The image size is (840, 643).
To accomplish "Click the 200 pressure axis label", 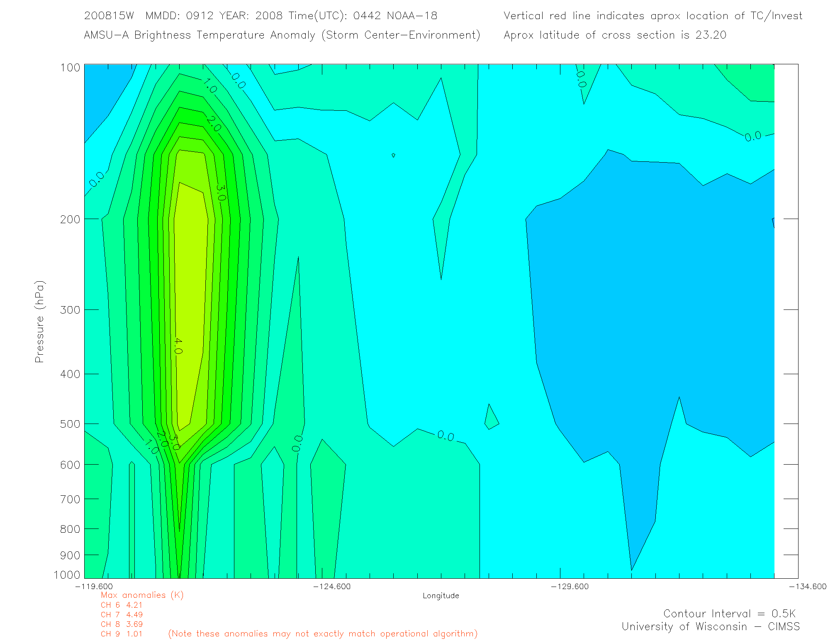I will (x=70, y=219).
